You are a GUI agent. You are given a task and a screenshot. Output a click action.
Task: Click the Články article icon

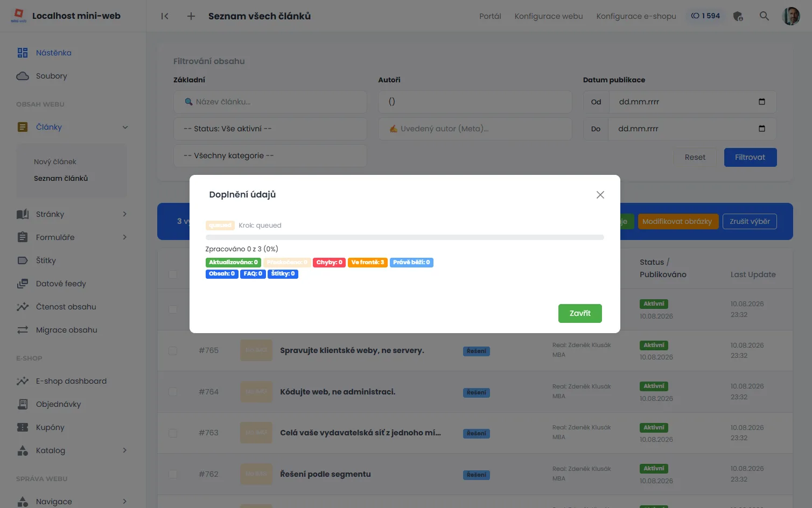pos(23,127)
